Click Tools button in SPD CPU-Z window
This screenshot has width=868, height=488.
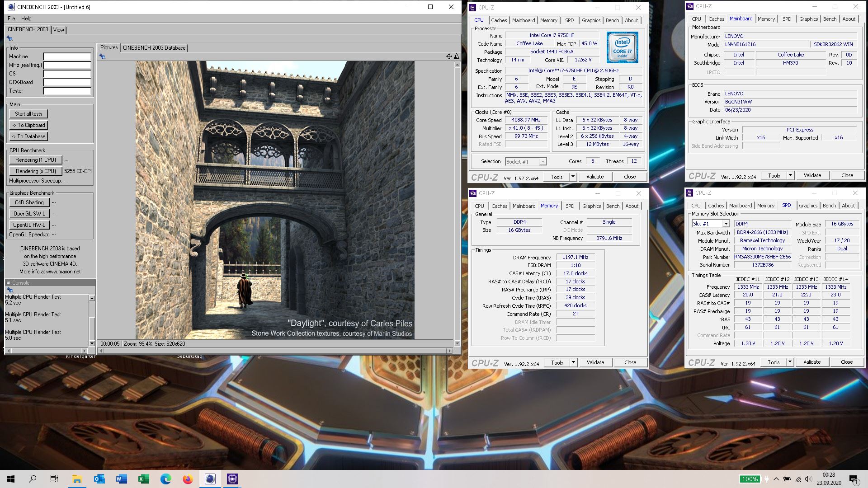pyautogui.click(x=774, y=362)
